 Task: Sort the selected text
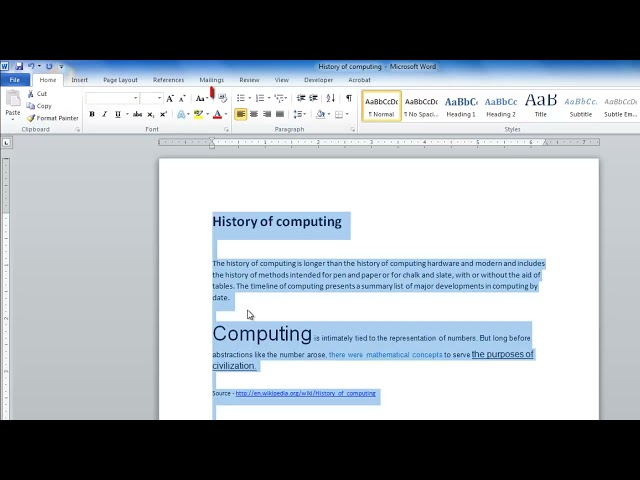331,98
